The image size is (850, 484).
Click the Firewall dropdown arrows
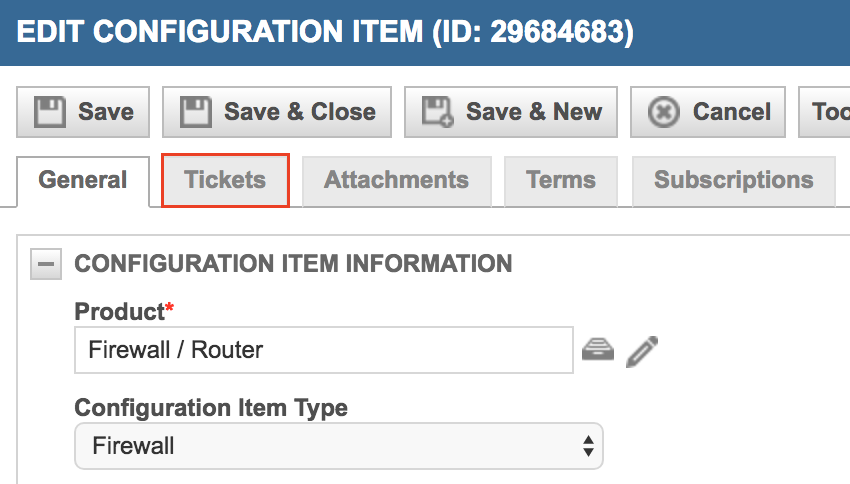point(588,446)
